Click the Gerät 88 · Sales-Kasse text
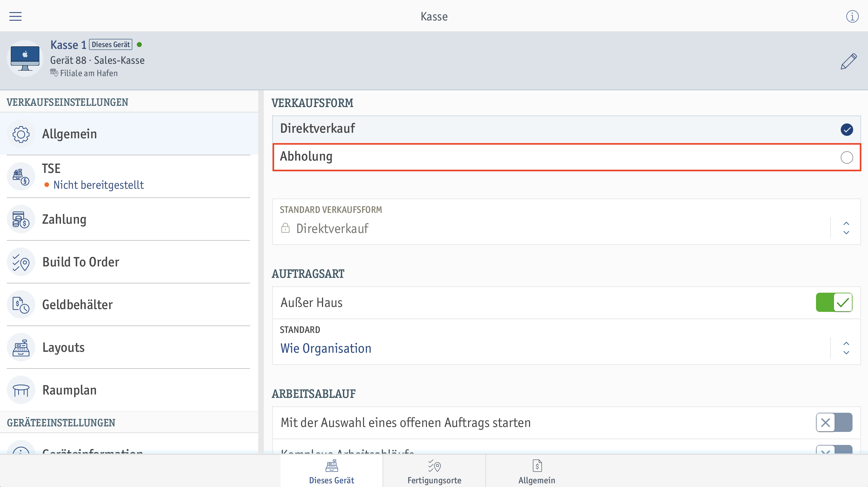Image resolution: width=868 pixels, height=487 pixels. [98, 60]
